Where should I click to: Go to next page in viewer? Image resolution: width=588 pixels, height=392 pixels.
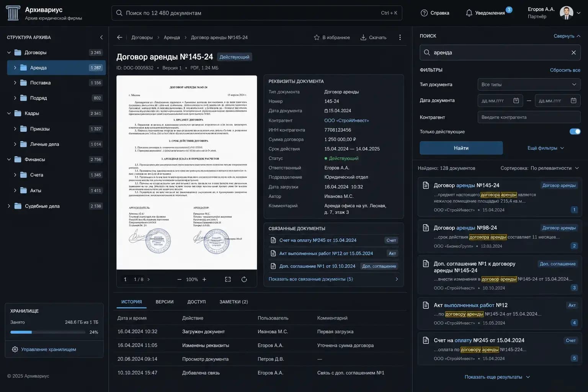[x=149, y=279]
